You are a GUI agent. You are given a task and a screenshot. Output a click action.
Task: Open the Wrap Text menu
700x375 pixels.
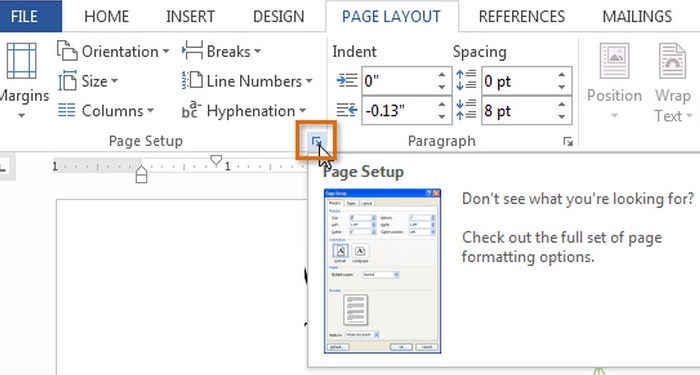673,83
